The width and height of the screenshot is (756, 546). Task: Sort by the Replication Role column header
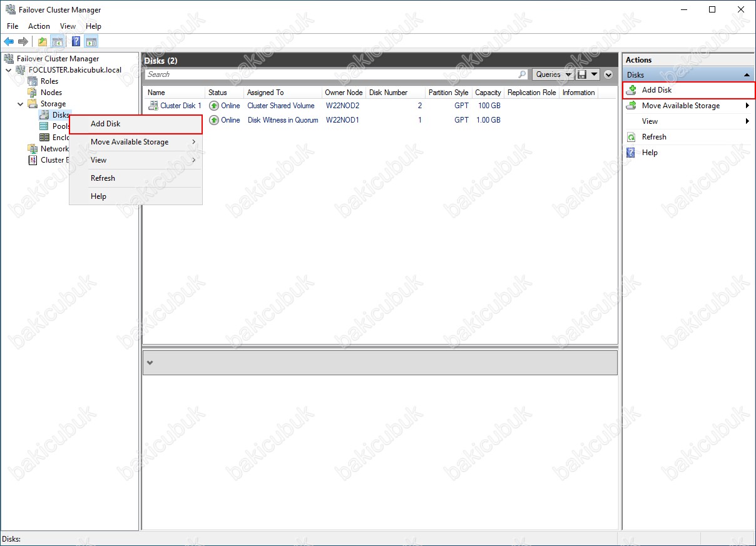click(532, 93)
